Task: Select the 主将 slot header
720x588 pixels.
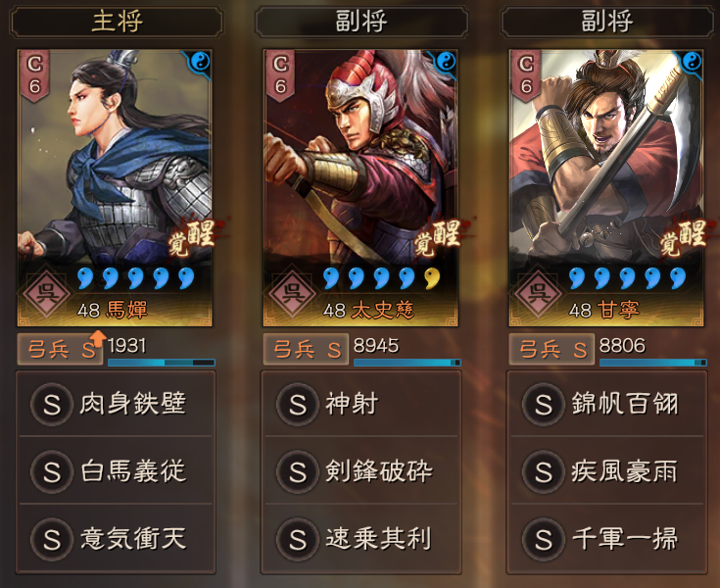Action: (117, 22)
